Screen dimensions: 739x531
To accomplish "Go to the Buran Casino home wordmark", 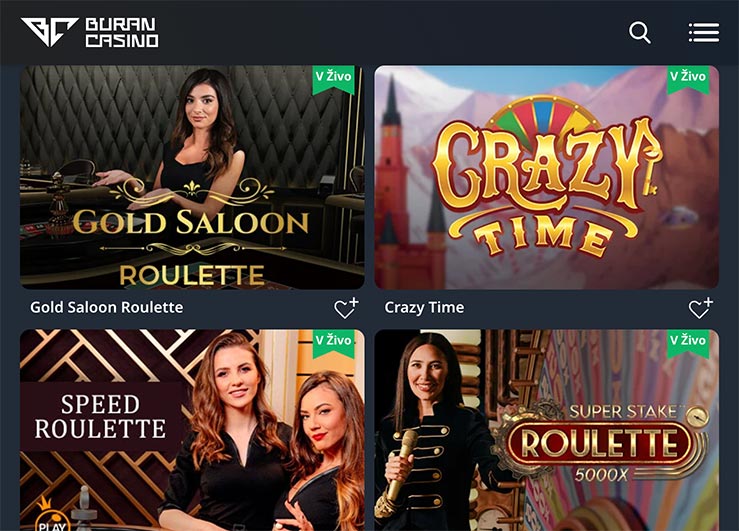I will point(122,33).
